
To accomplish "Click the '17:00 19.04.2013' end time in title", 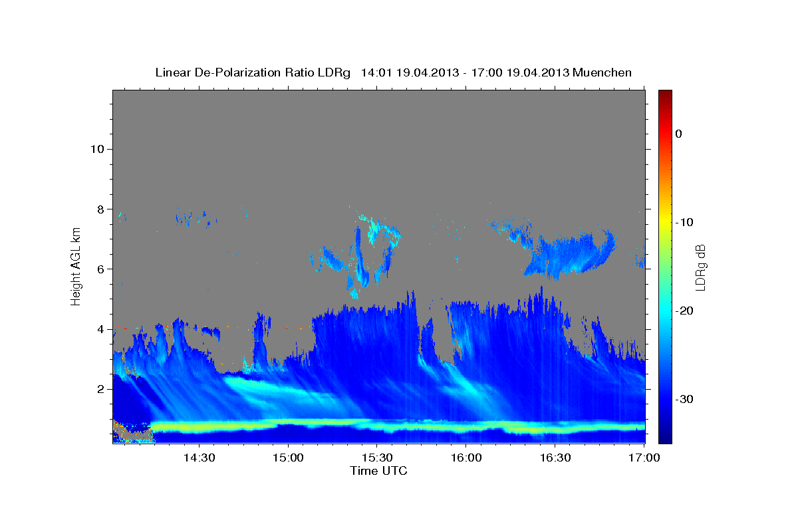I will [520, 72].
